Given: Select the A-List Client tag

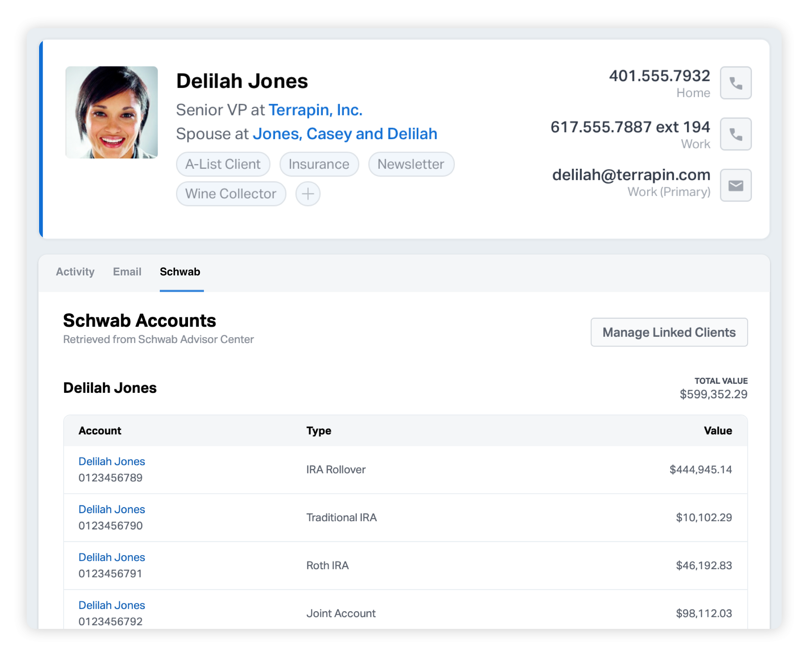Looking at the screenshot, I should tap(223, 164).
